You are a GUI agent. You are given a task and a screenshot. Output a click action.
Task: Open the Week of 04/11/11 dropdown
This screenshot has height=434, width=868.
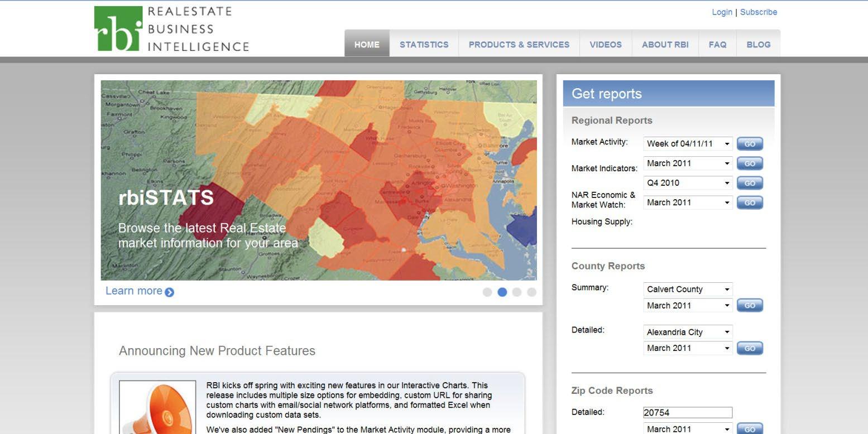(x=688, y=143)
